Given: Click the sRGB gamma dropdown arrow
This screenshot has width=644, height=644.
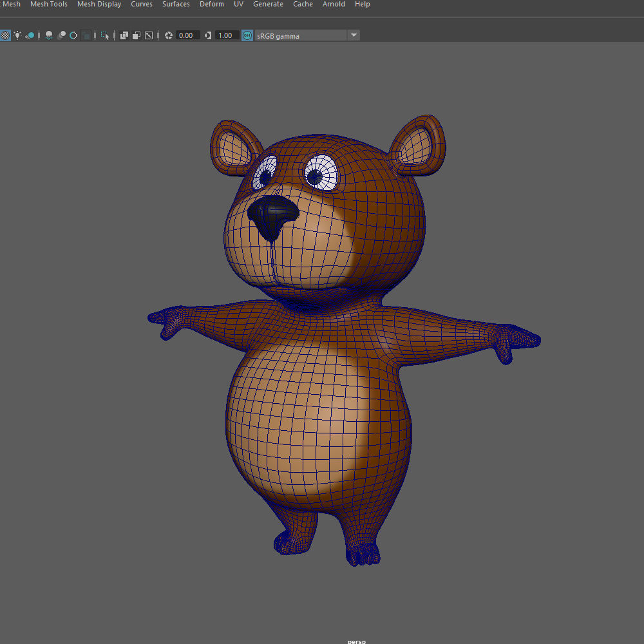Looking at the screenshot, I should point(354,35).
